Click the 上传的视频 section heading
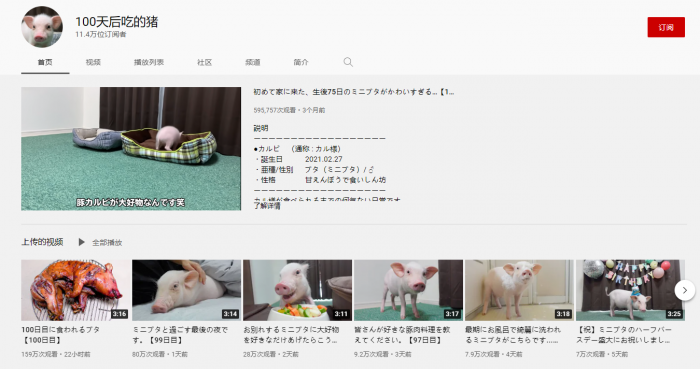Viewport: 700px width, 369px height. coord(42,242)
